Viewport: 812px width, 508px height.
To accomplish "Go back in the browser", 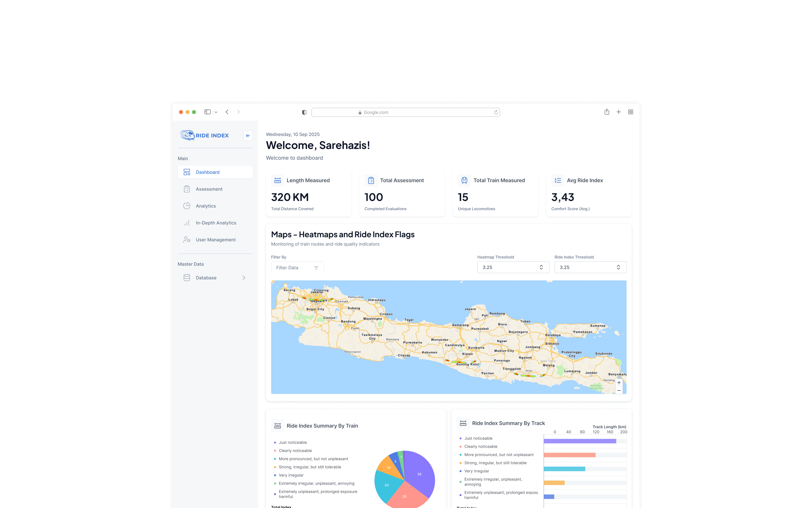I will coord(227,112).
